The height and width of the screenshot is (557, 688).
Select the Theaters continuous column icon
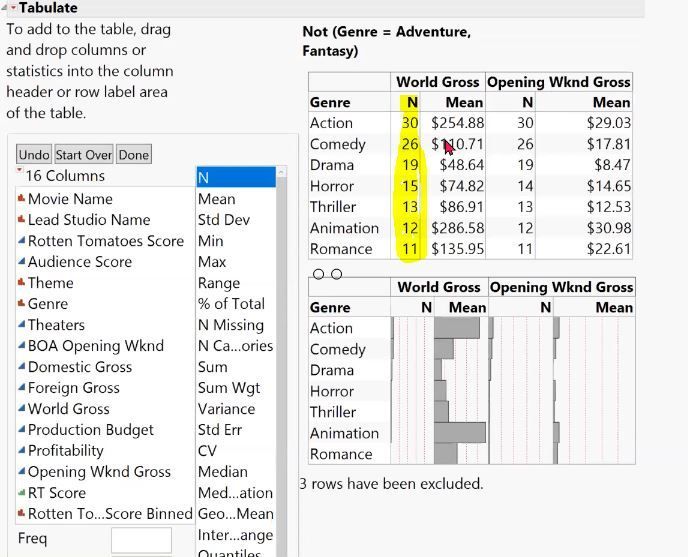pyautogui.click(x=21, y=324)
